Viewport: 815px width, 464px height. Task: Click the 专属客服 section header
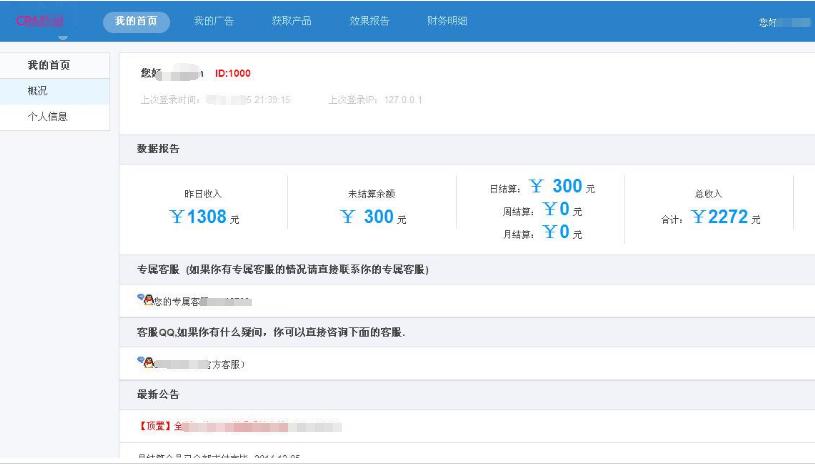[283, 270]
